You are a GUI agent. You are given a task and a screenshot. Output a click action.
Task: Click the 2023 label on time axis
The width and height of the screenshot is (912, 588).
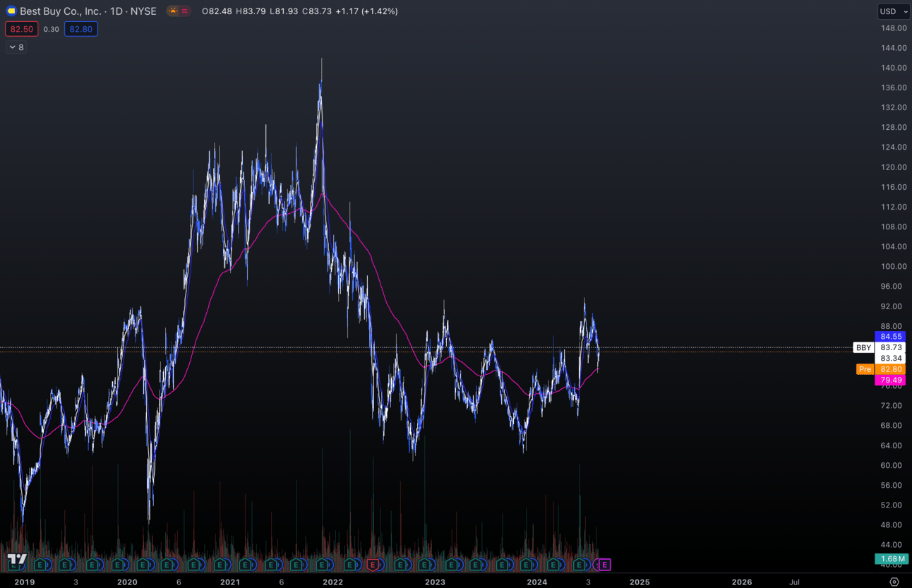click(x=435, y=582)
